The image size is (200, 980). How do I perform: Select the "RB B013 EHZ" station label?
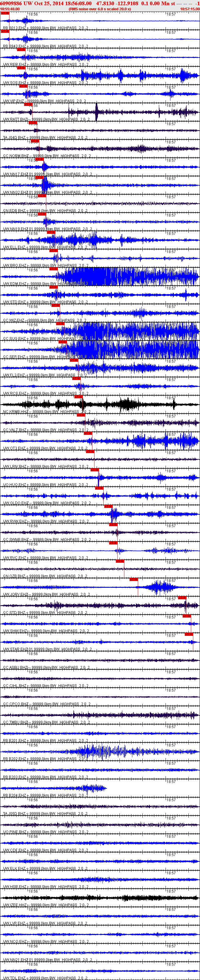point(14,28)
